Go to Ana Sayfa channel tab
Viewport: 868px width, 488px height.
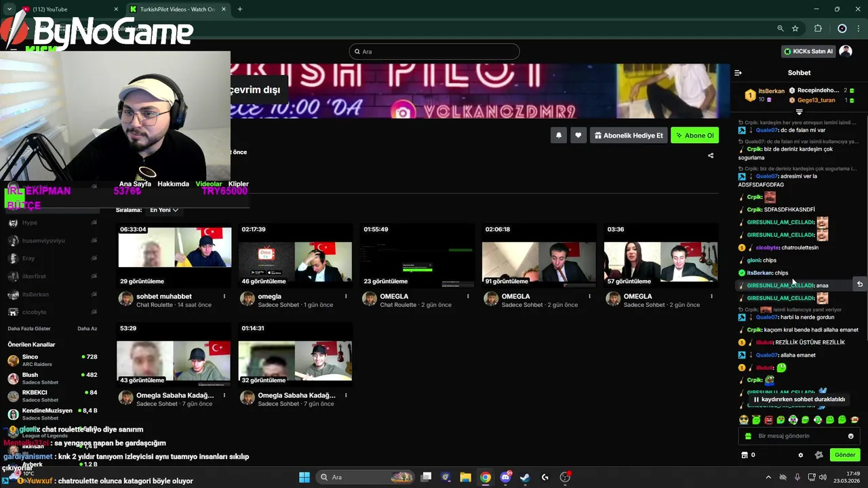[x=135, y=184]
